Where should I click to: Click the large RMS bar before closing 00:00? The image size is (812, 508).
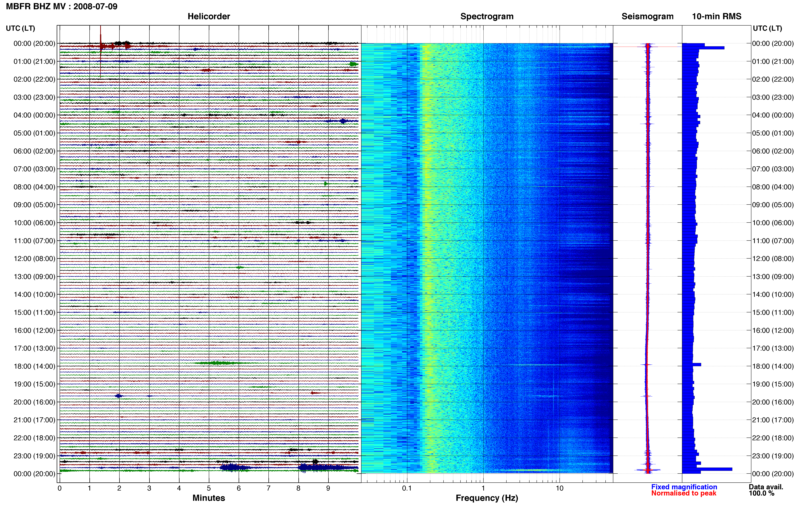pos(707,469)
